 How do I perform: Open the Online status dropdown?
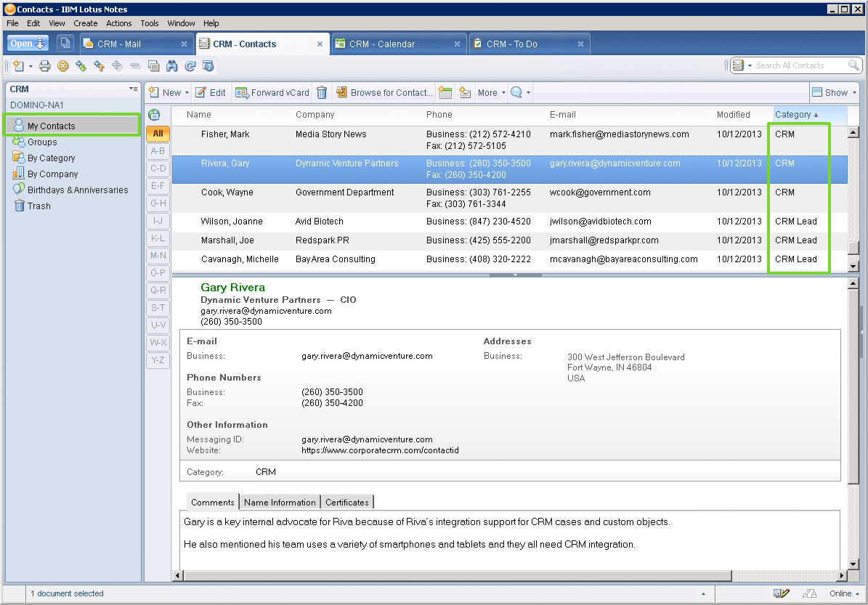[843, 593]
